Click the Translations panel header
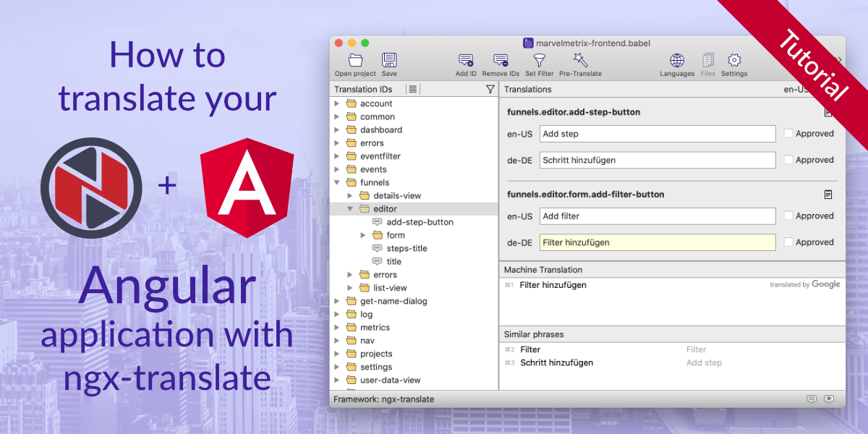868x434 pixels. pos(527,89)
